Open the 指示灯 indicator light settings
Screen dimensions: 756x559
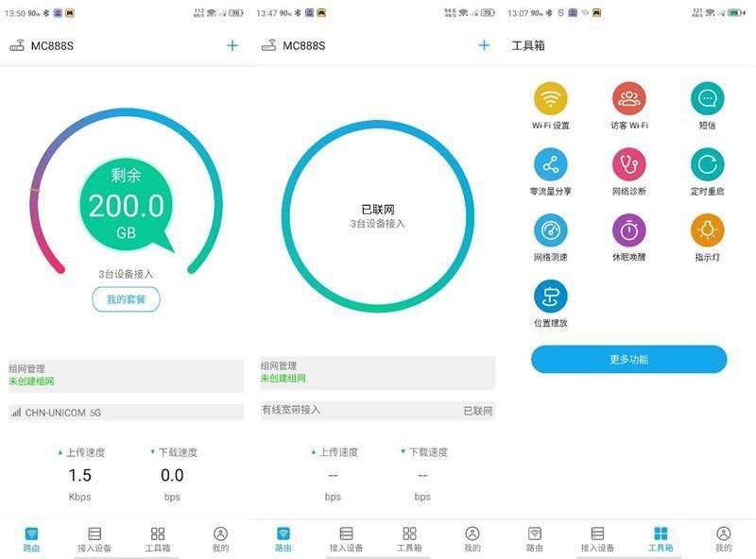point(707,230)
